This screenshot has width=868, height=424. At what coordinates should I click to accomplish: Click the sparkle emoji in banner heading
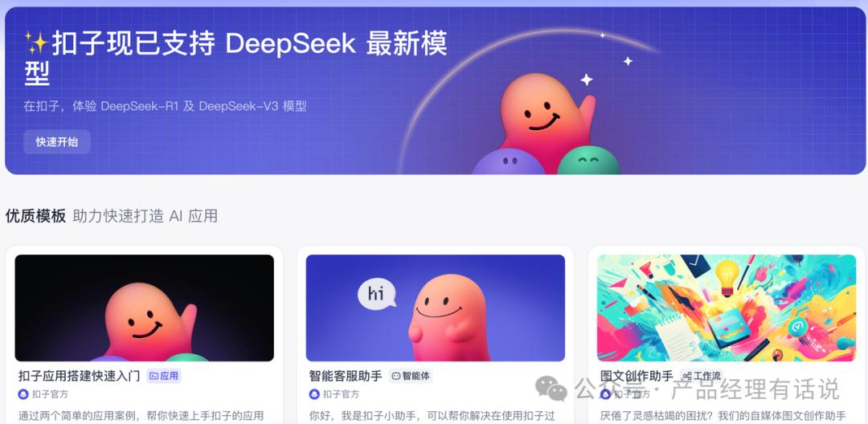(x=36, y=43)
